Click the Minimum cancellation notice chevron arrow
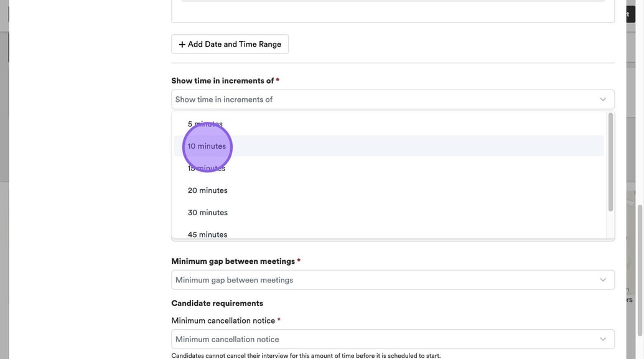The height and width of the screenshot is (359, 644). click(x=602, y=339)
